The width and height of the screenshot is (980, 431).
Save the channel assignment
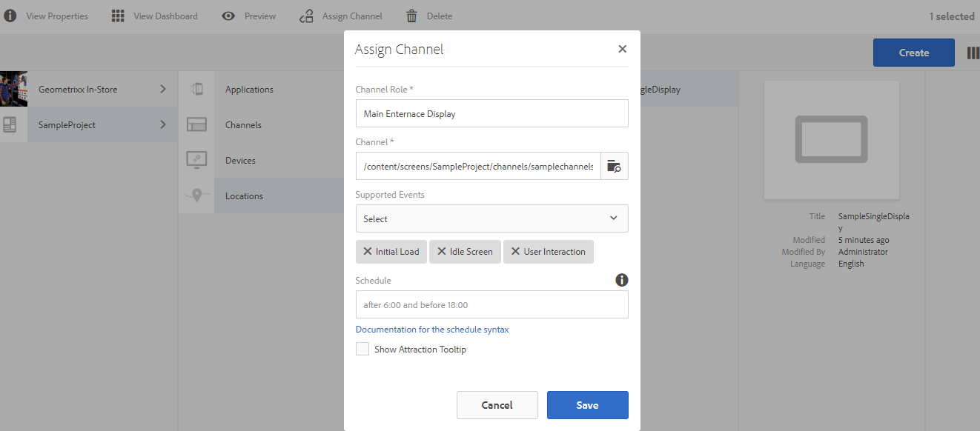pos(587,404)
